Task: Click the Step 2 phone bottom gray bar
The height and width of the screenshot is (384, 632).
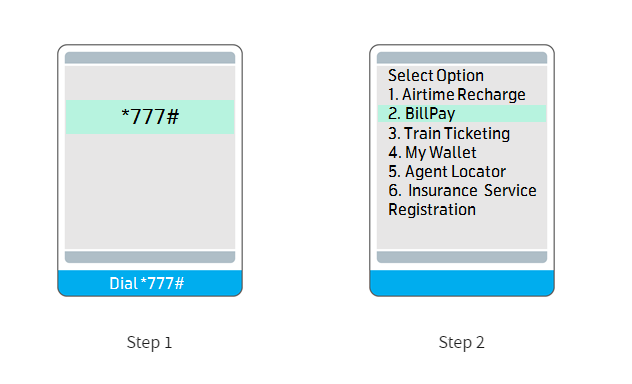Action: 462,257
